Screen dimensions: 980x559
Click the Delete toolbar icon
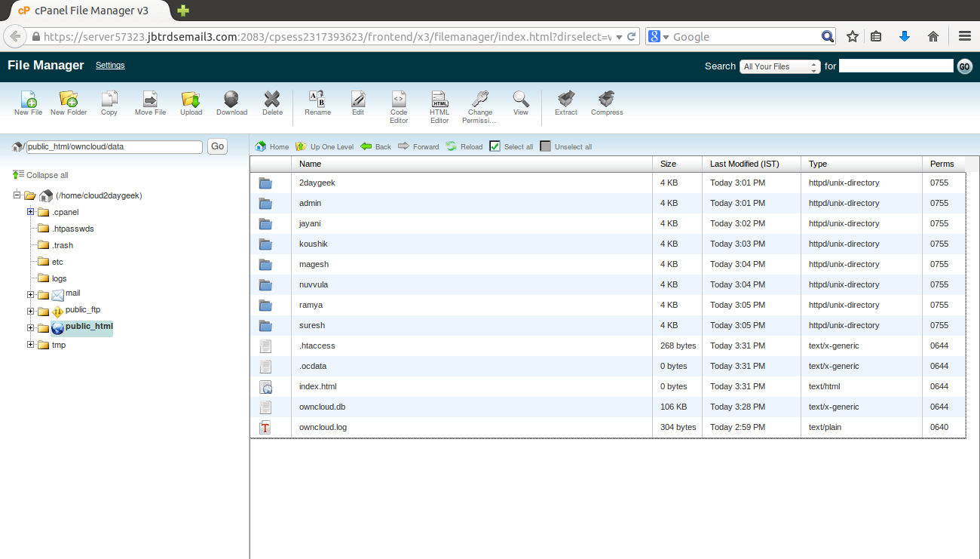272,100
